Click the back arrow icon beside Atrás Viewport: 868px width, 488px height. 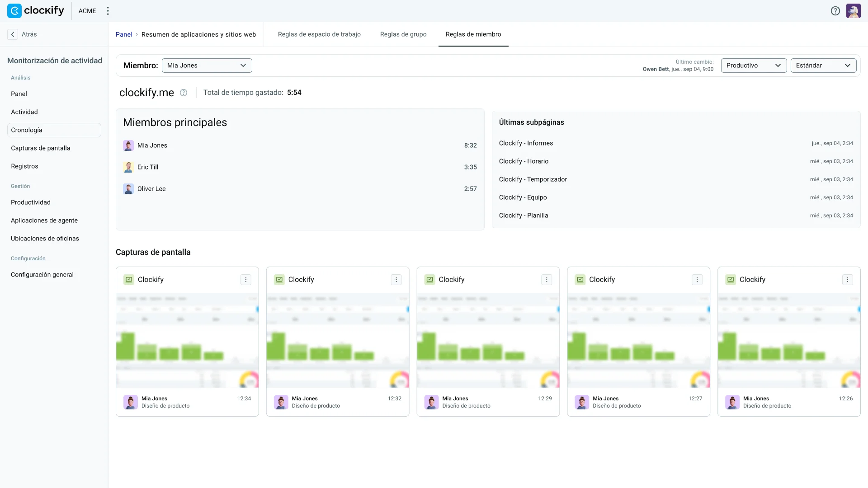click(13, 34)
